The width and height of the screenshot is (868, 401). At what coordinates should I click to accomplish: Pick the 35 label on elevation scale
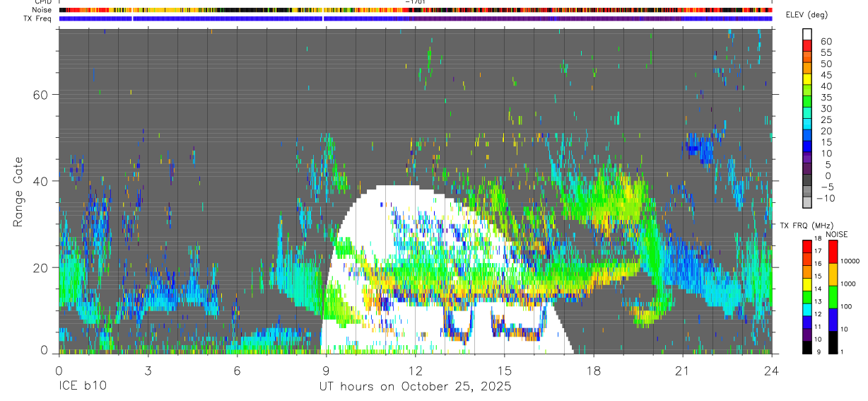[x=826, y=98]
